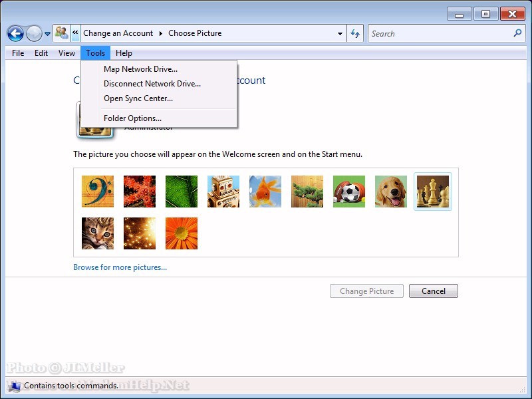Click the Refresh button beside address bar
The image size is (532, 399).
tap(355, 33)
